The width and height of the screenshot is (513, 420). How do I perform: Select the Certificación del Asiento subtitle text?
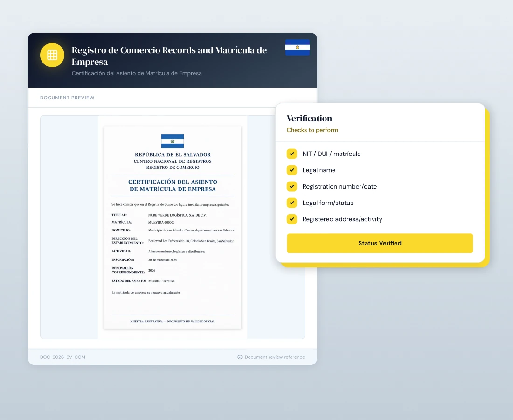[137, 73]
